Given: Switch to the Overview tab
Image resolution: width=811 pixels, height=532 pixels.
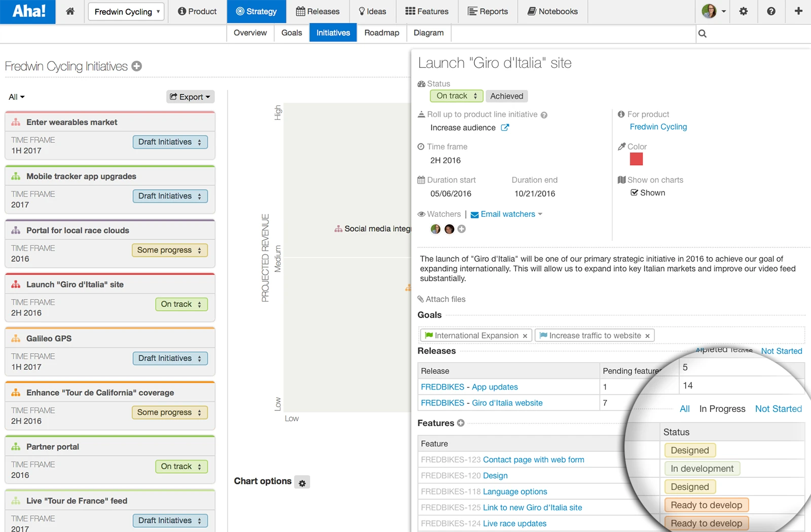Looking at the screenshot, I should point(250,33).
